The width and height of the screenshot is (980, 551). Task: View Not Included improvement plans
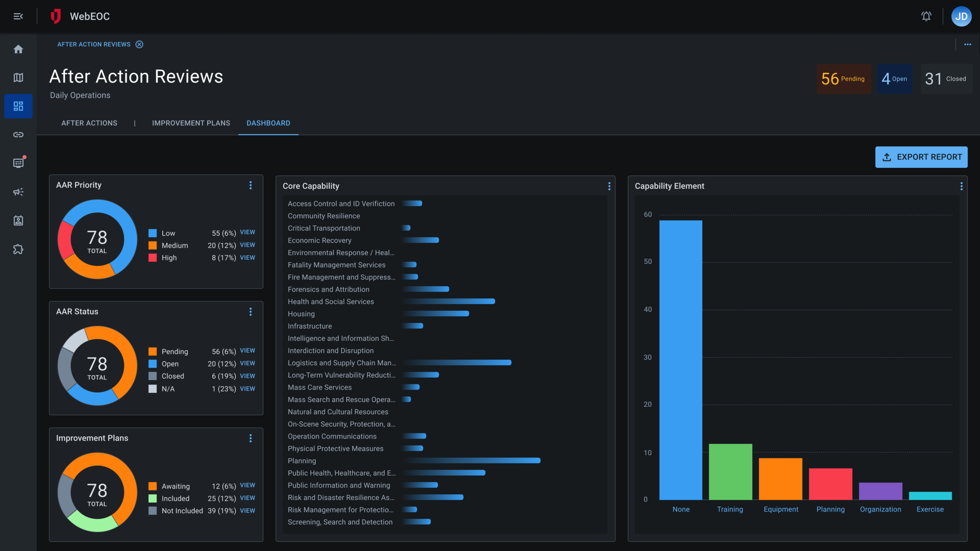(247, 510)
